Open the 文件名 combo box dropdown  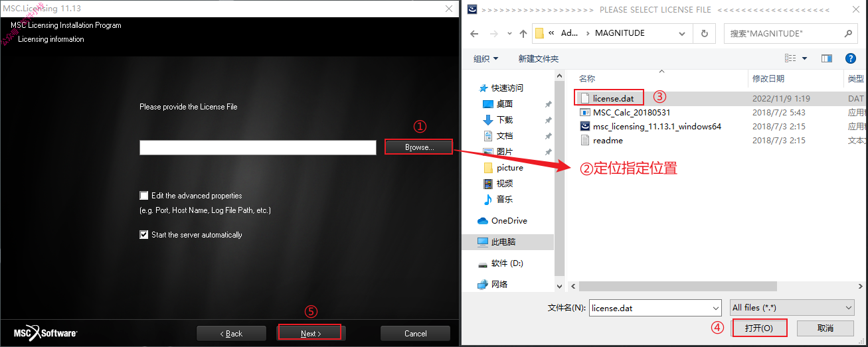tap(715, 308)
